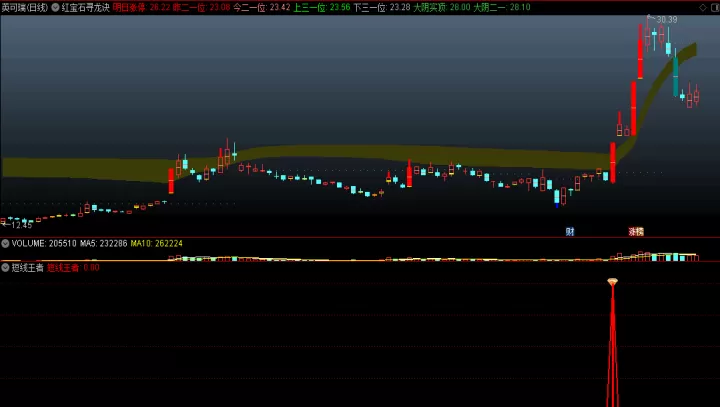Image resolution: width=720 pixels, height=407 pixels.
Task: Click the MA10: 262224 volume label
Action: point(157,243)
